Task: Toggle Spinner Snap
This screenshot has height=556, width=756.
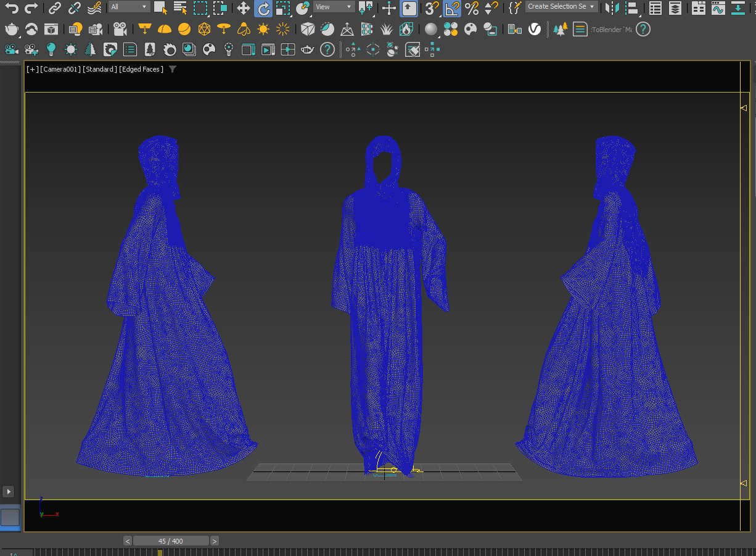Action: [491, 8]
